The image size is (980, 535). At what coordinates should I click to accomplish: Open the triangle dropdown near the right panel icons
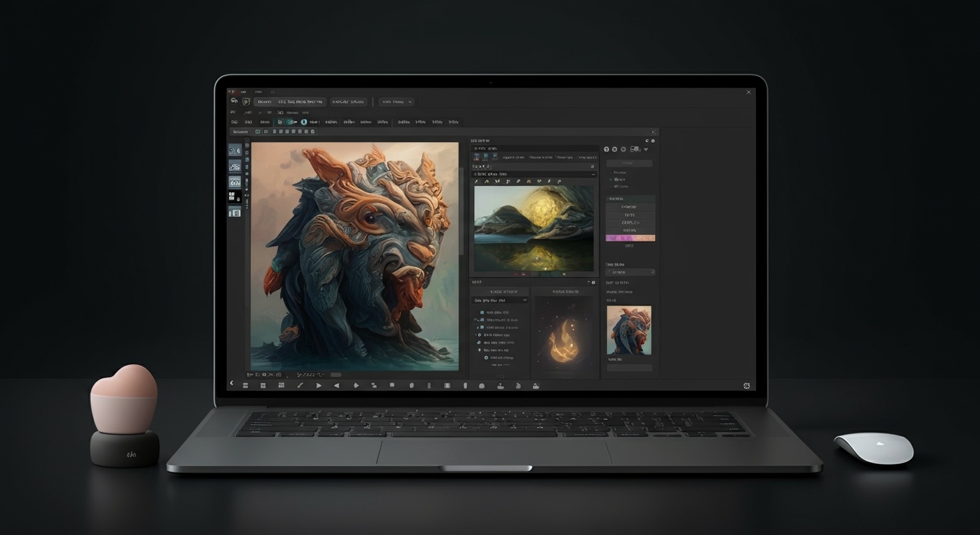click(646, 149)
